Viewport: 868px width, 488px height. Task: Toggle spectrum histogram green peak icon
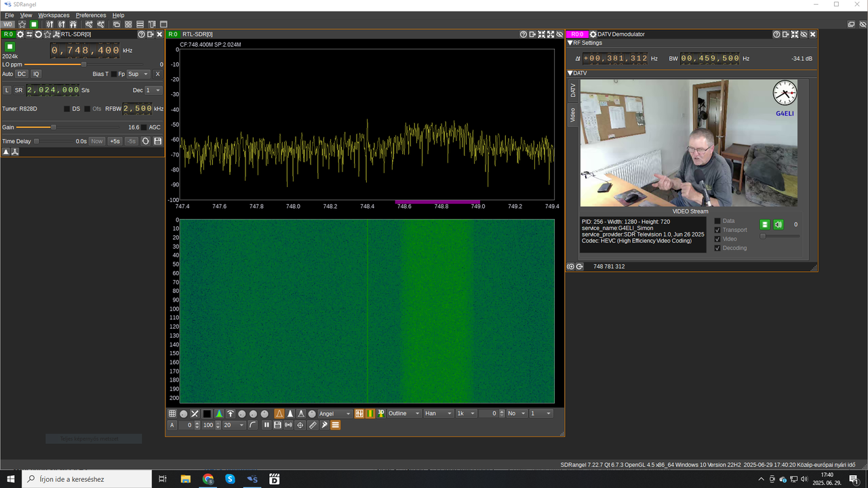[219, 413]
